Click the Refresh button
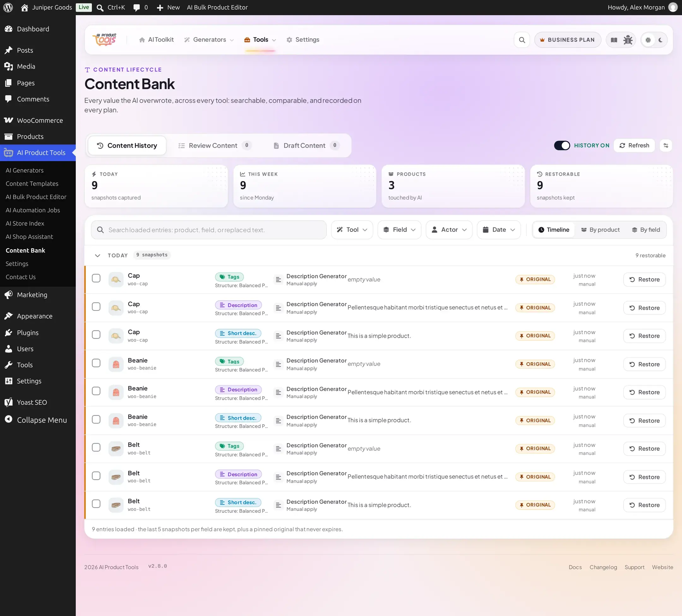Screen dimensions: 682x616 pyautogui.click(x=634, y=146)
